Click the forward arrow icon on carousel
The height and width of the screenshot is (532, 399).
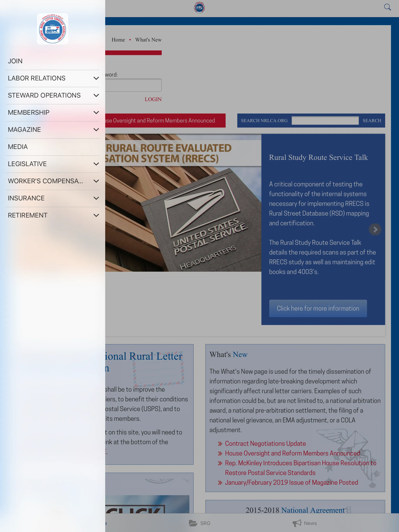click(x=375, y=229)
